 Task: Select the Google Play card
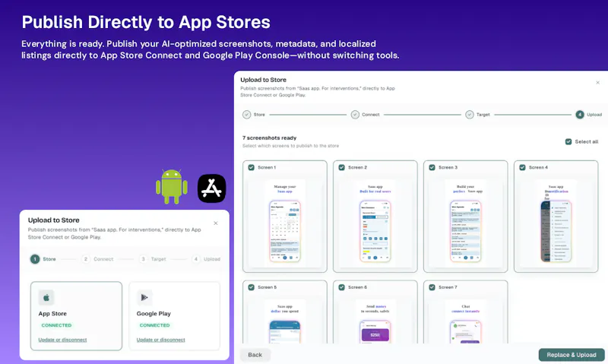coord(175,316)
